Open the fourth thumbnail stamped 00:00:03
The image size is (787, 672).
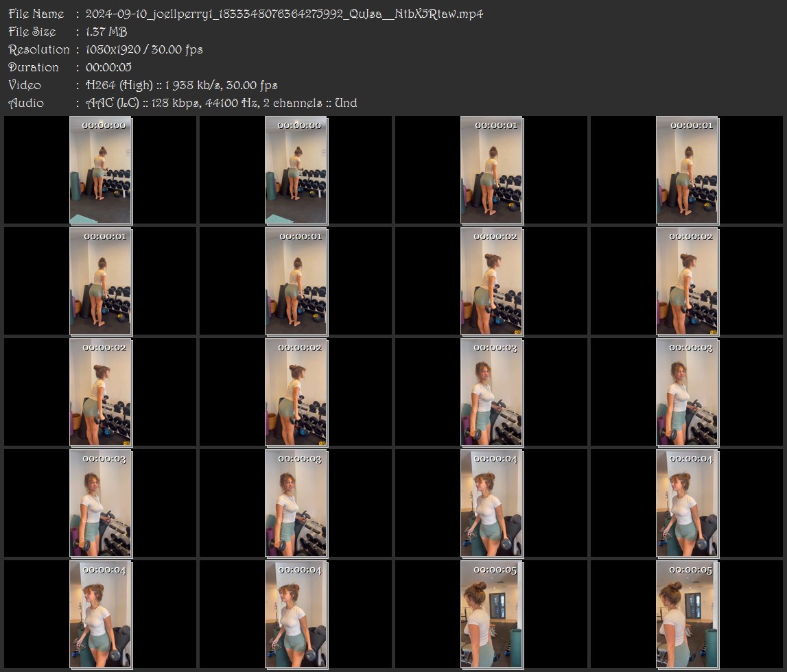pyautogui.click(x=296, y=503)
